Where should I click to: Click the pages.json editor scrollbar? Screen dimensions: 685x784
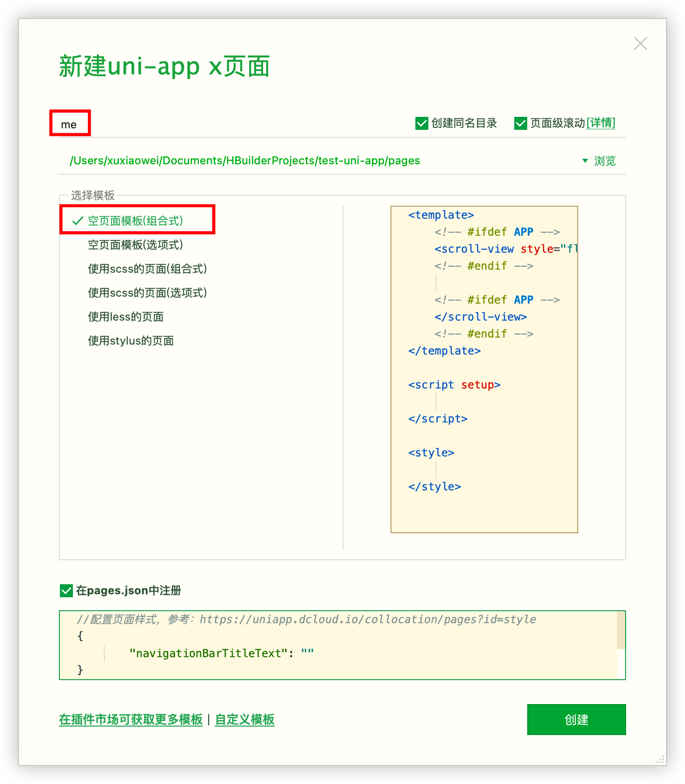(621, 630)
